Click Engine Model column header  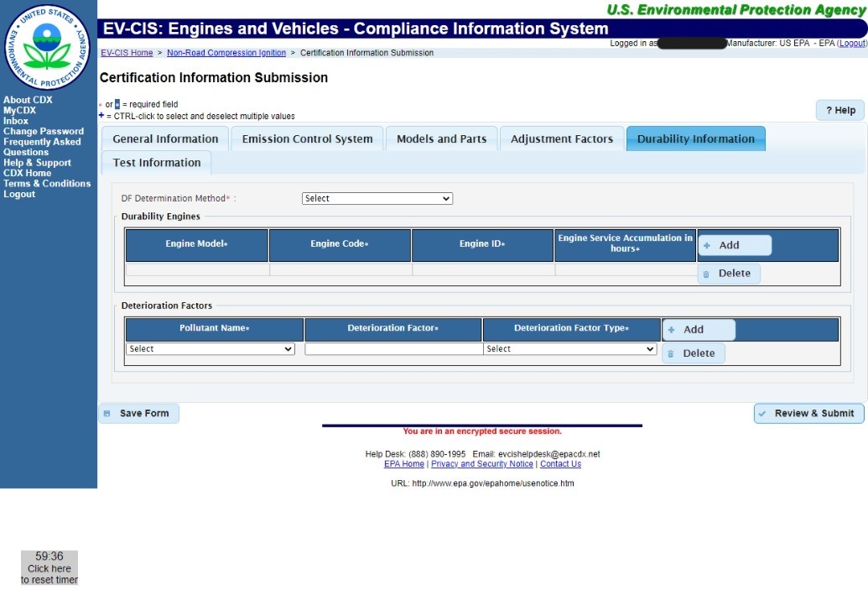pos(197,245)
